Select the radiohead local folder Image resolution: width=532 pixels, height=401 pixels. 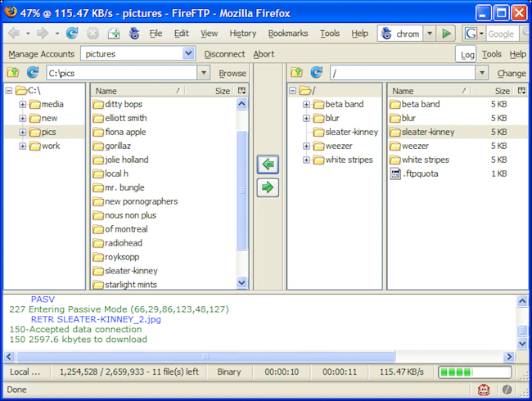coord(124,243)
